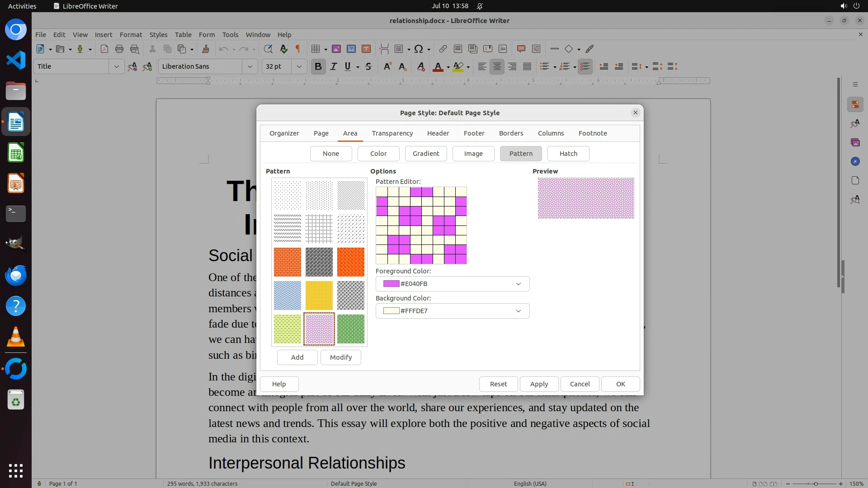Switch to the Transparency tab
Image resolution: width=868 pixels, height=488 pixels.
click(x=392, y=133)
